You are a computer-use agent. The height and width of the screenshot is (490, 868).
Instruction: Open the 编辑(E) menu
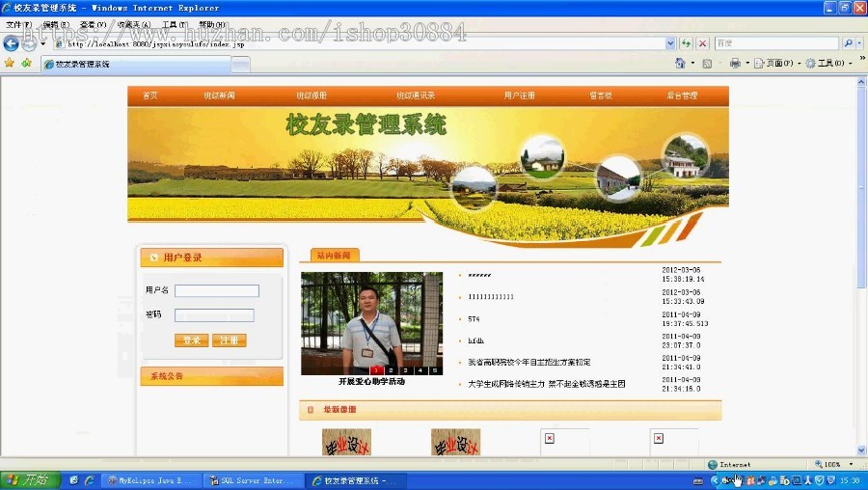tap(56, 24)
